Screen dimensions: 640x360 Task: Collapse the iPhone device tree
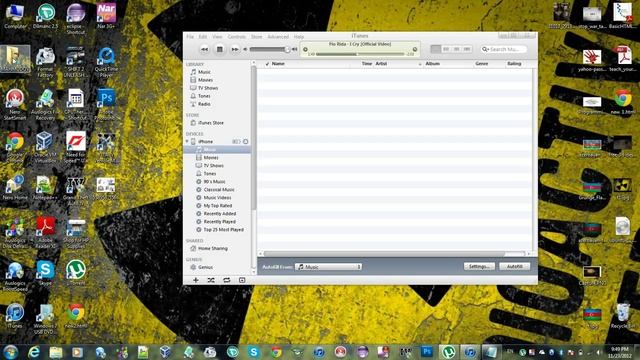187,141
